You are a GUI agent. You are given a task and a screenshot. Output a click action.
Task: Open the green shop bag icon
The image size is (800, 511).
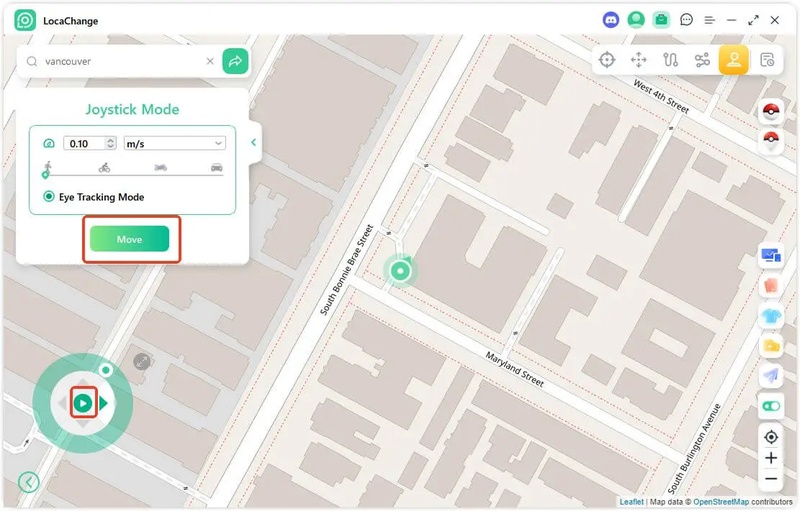(x=661, y=20)
